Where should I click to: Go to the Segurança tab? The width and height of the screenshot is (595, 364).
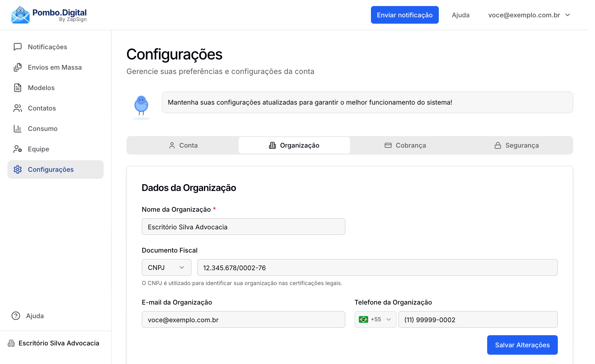tap(517, 145)
